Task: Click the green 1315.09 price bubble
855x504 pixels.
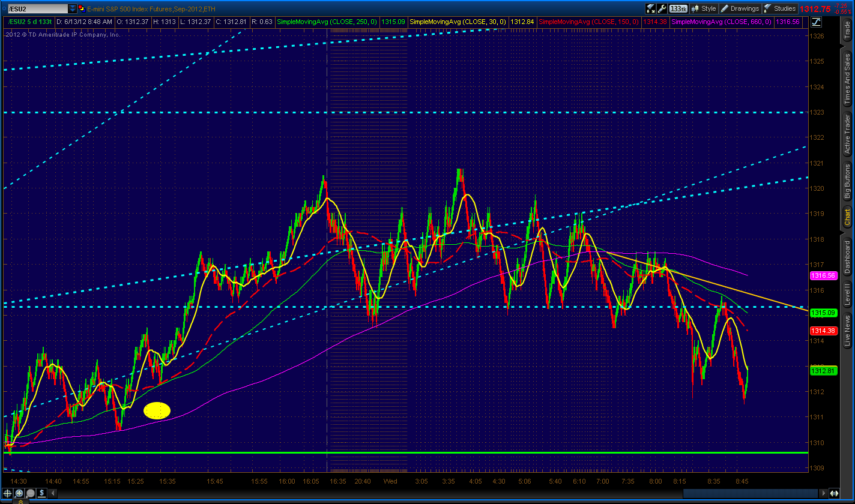Action: (824, 313)
